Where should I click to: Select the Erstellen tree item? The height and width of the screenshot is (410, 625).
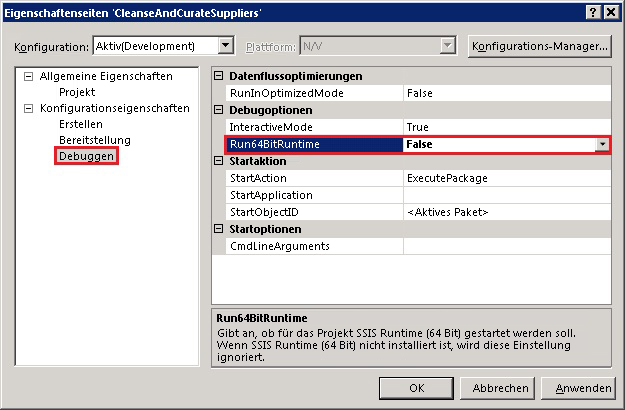tap(81, 124)
